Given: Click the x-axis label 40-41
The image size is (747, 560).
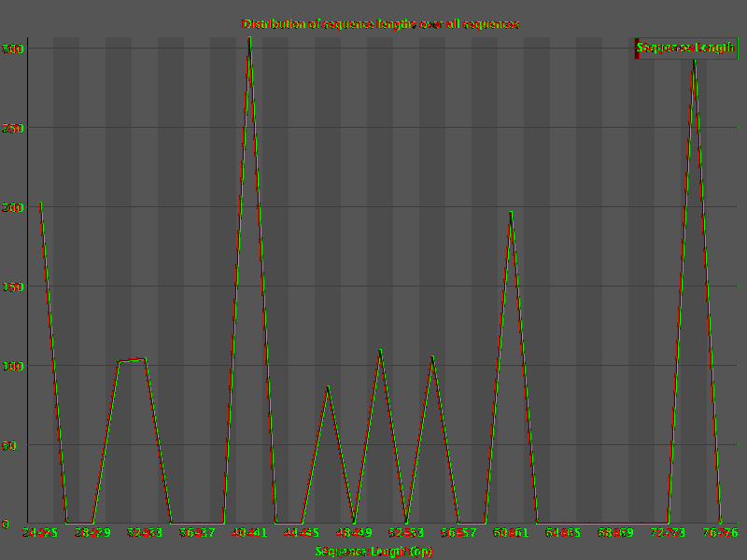Looking at the screenshot, I should click(249, 532).
